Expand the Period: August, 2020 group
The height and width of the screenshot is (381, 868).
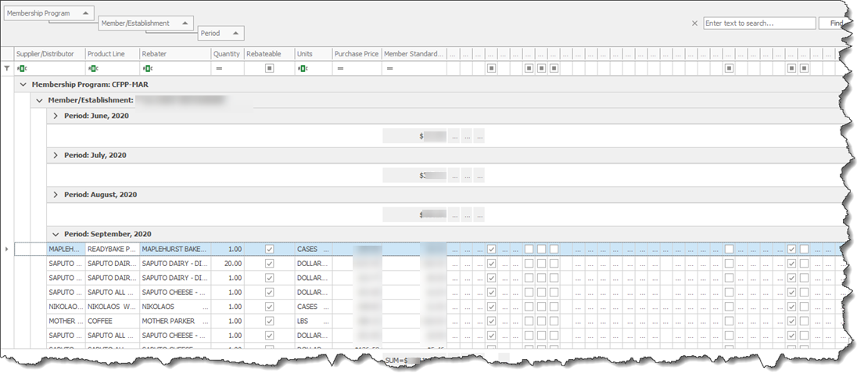point(56,195)
